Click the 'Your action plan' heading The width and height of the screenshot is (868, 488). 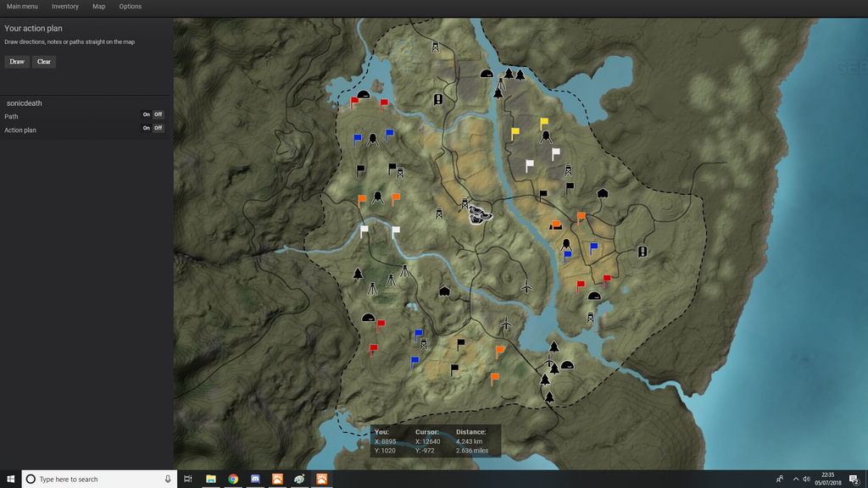33,28
